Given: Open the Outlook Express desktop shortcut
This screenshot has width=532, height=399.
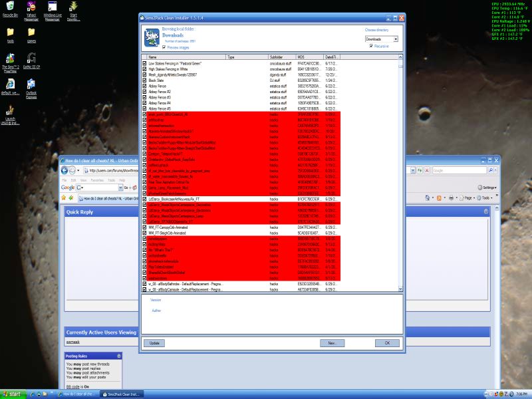Looking at the screenshot, I should tap(31, 88).
